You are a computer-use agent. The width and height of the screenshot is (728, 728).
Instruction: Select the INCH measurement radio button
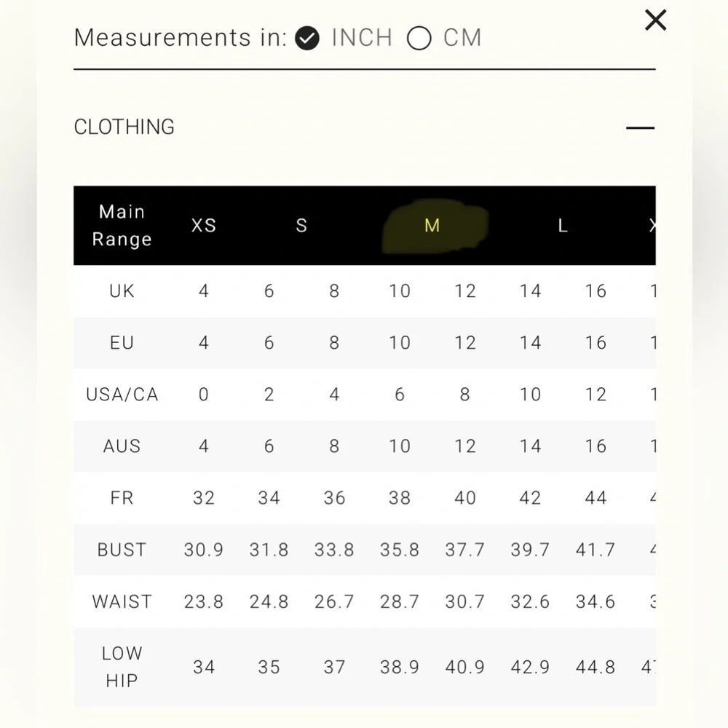coord(308,38)
